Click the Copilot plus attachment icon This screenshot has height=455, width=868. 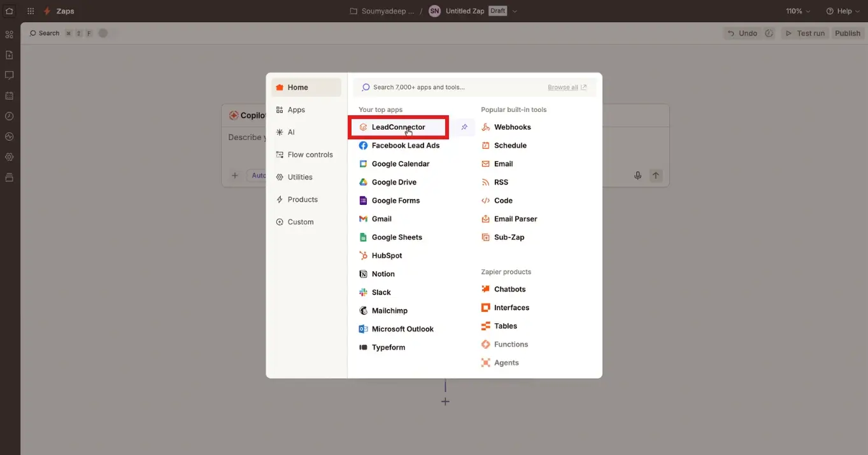[x=235, y=176]
